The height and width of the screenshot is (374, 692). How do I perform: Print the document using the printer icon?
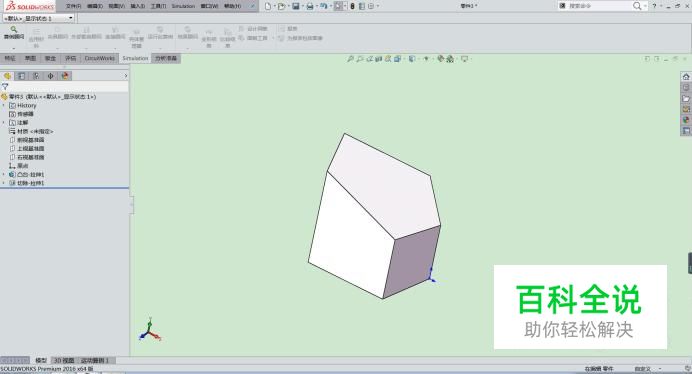[x=310, y=6]
